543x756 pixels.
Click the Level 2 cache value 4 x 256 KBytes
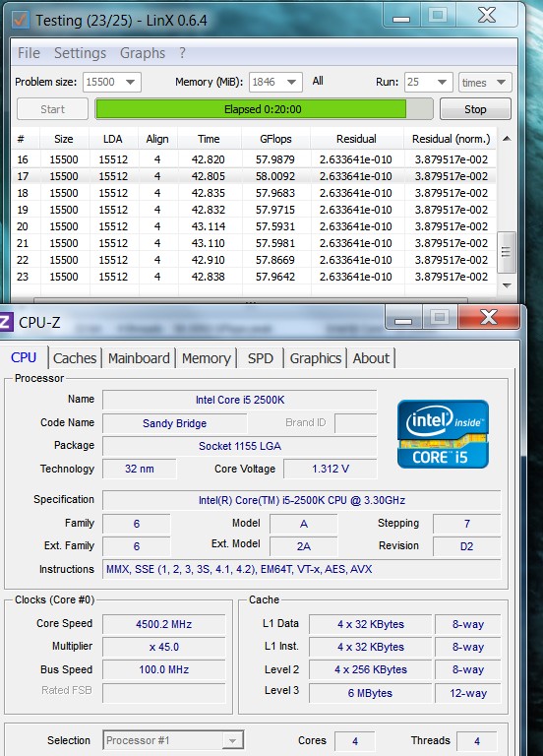(x=370, y=669)
